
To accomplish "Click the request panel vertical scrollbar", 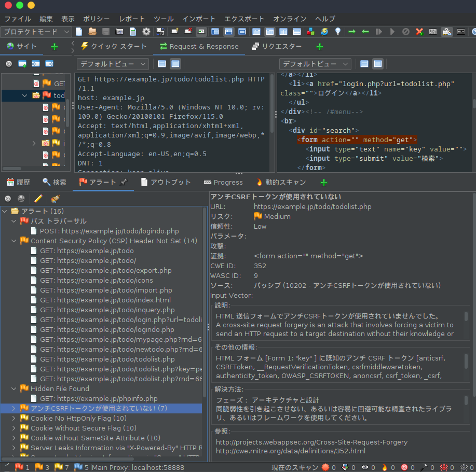I will [272, 103].
